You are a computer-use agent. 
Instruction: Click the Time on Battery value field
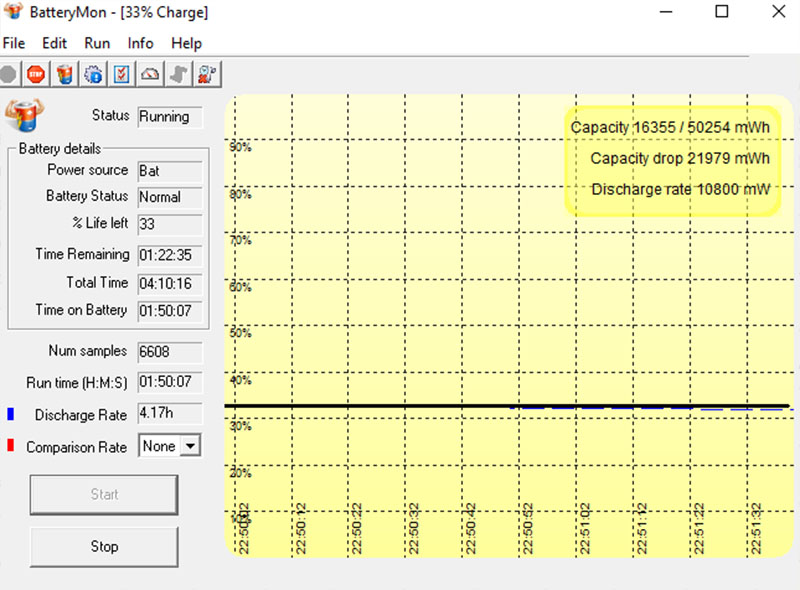[x=170, y=311]
